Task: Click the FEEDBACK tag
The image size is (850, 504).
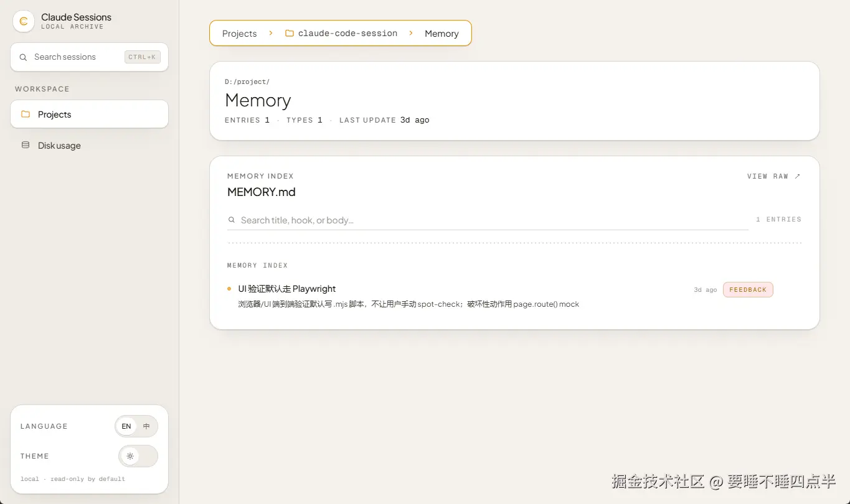Action: point(748,289)
